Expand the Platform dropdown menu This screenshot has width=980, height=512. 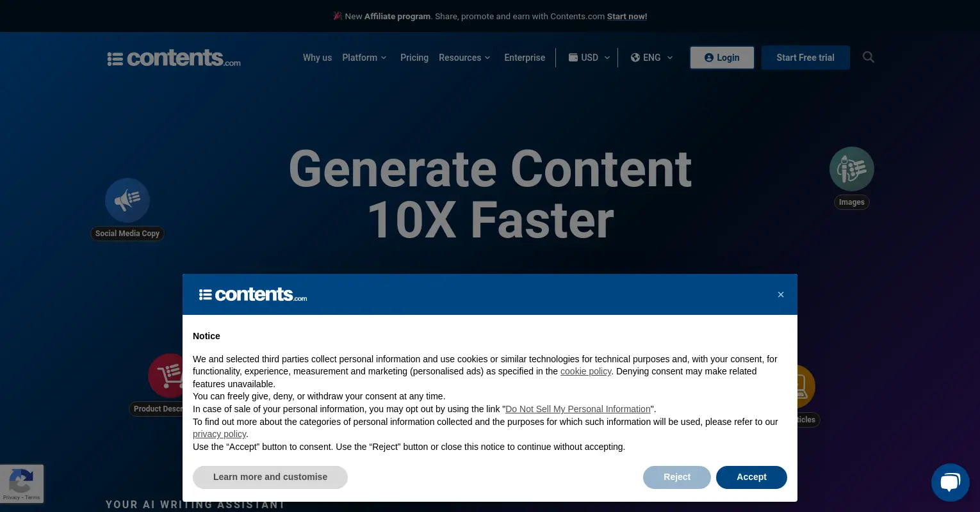[x=364, y=58]
